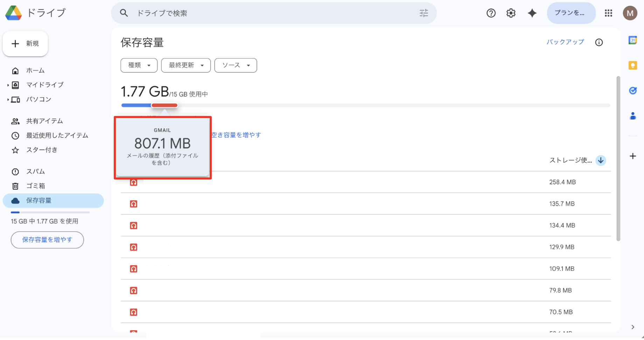Image resolution: width=644 pixels, height=340 pixels.
Task: Toggle sort direction arrow by ストレージ使用量
Action: (601, 161)
